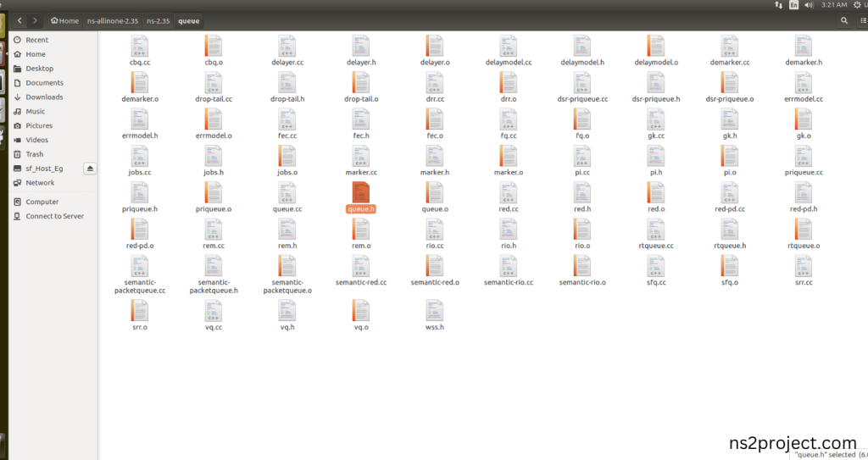Click the fec.cc file icon

tap(287, 119)
